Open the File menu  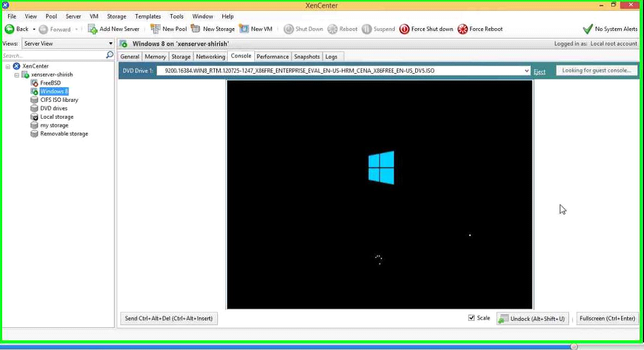(x=12, y=16)
